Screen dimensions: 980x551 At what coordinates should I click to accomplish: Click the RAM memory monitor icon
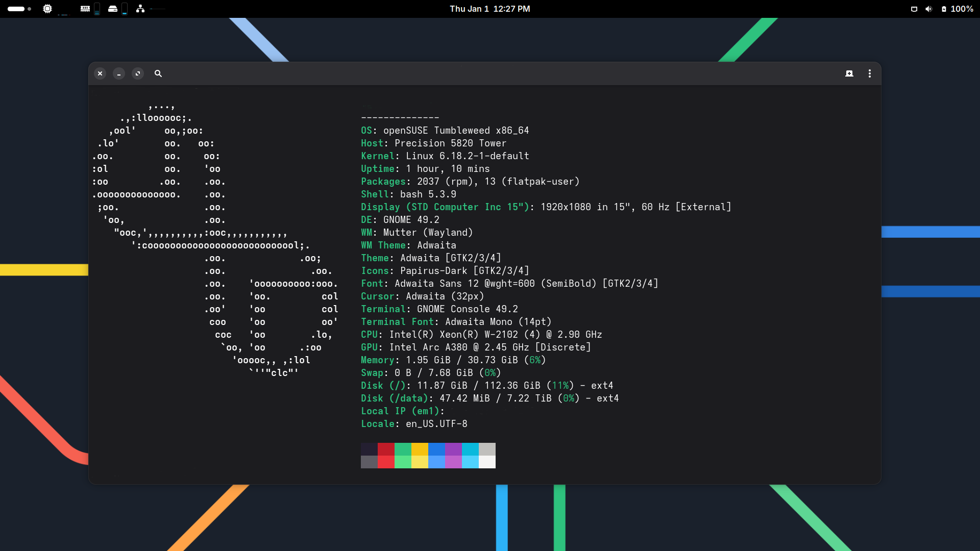pyautogui.click(x=85, y=9)
